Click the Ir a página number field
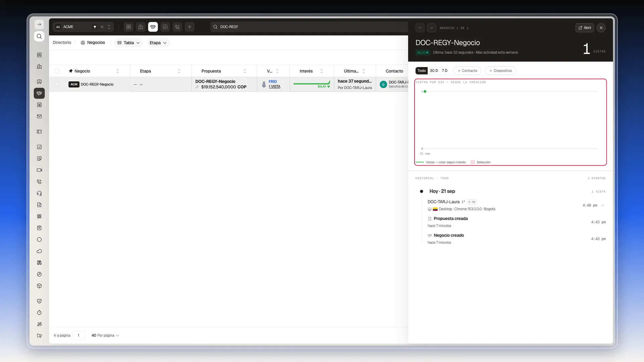This screenshot has width=644, height=362. point(78,335)
